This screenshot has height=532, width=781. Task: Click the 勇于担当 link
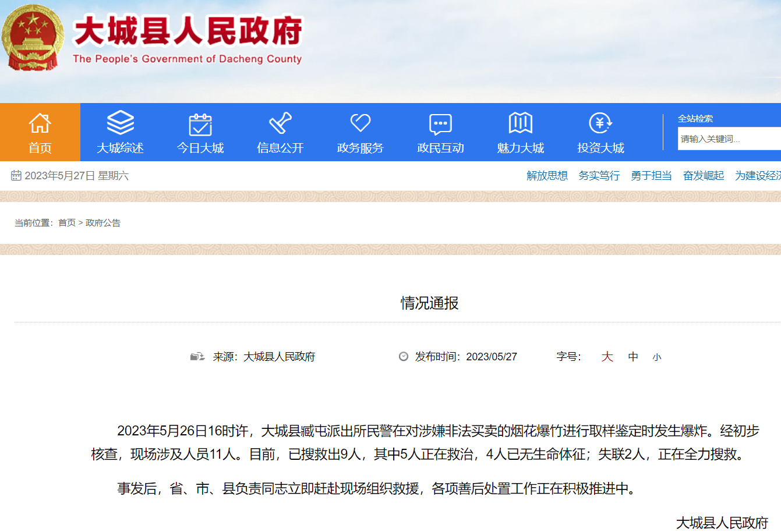click(x=651, y=176)
